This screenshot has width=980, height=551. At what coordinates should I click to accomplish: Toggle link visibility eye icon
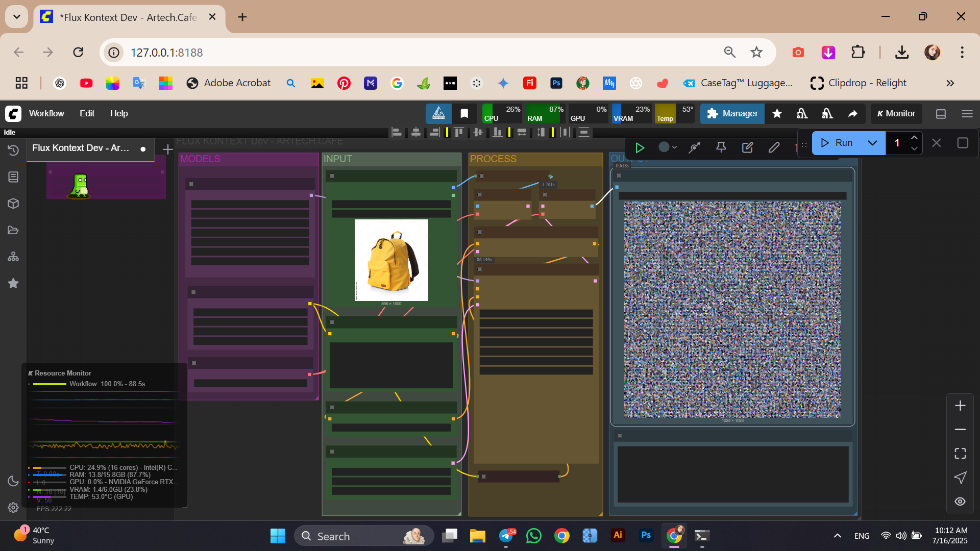pyautogui.click(x=960, y=502)
